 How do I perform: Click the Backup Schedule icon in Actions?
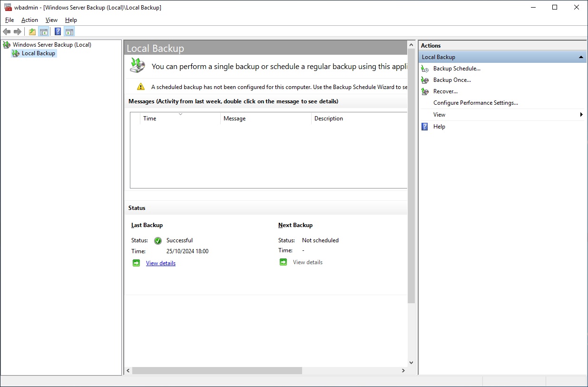pos(425,69)
